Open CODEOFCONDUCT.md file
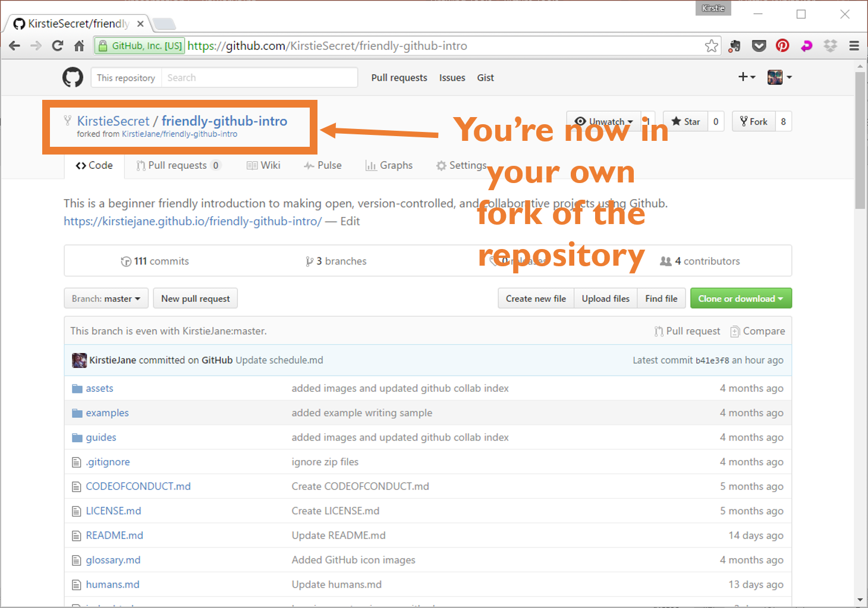 click(x=138, y=486)
